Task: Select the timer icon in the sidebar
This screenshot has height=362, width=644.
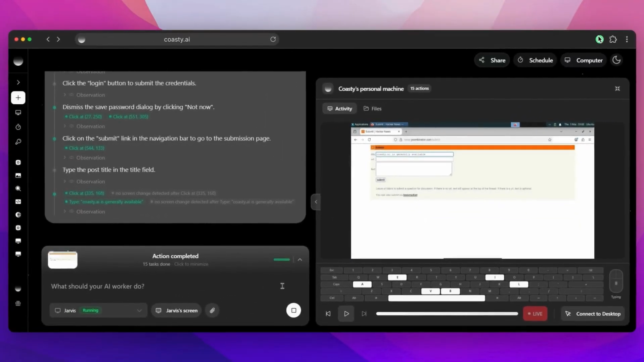Action: pyautogui.click(x=18, y=127)
